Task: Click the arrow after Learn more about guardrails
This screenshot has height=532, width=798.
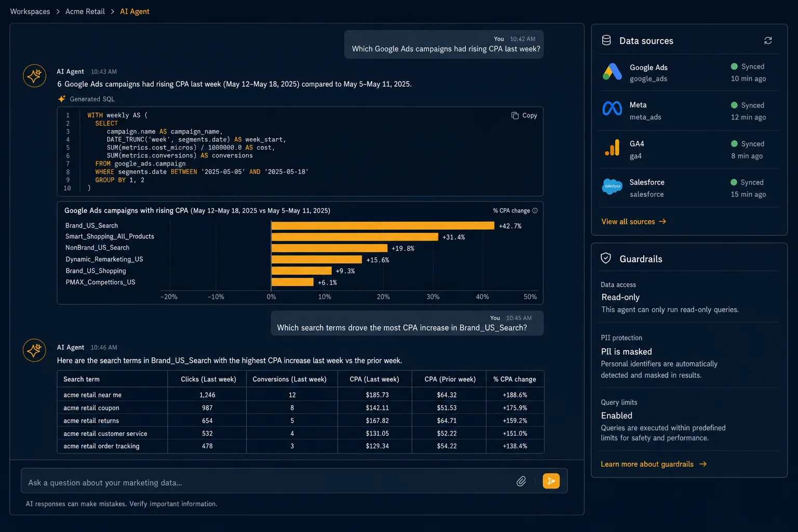Action: point(703,464)
